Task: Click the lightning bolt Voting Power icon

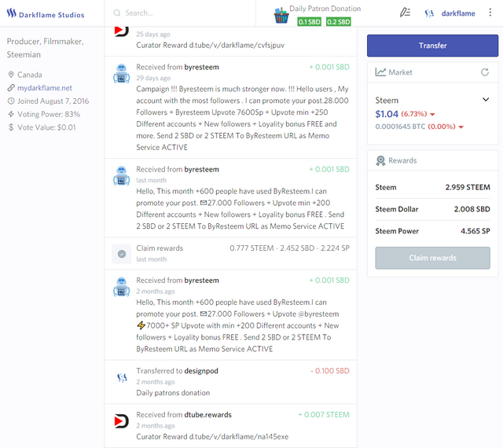Action: (11, 114)
